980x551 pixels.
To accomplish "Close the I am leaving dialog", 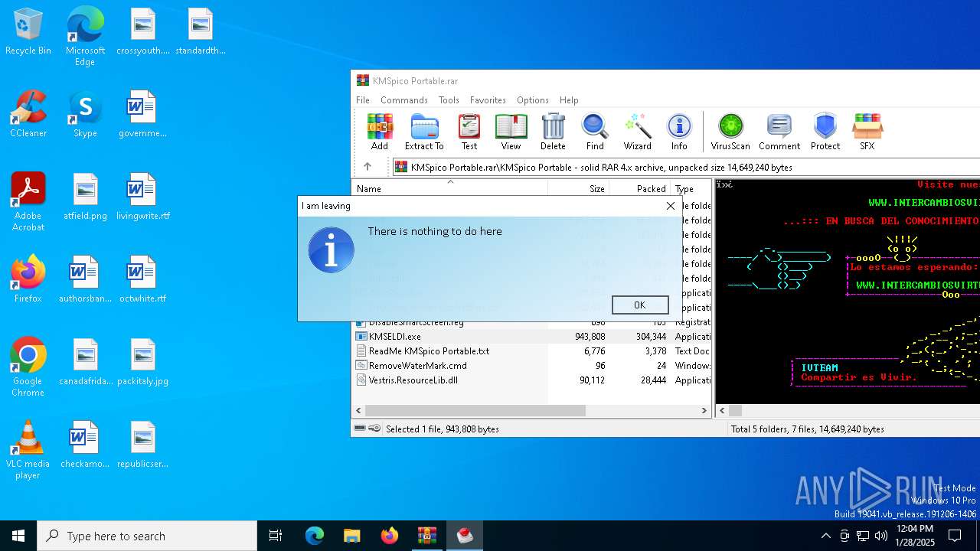I will (x=671, y=206).
